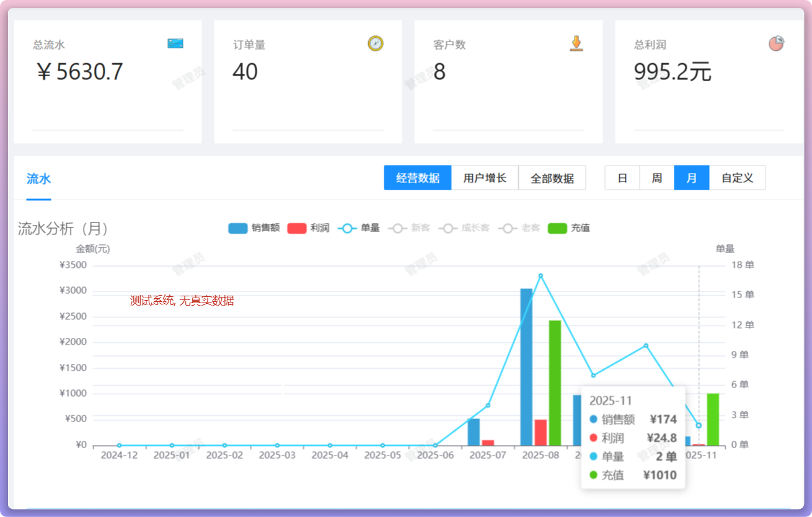
Task: Click the credit card icon on 总流水 card
Action: point(175,43)
